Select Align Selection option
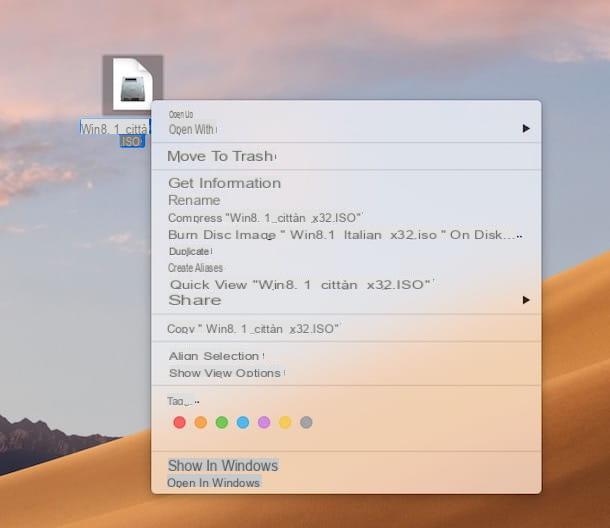Viewport: 610px width, 528px height. (x=216, y=356)
